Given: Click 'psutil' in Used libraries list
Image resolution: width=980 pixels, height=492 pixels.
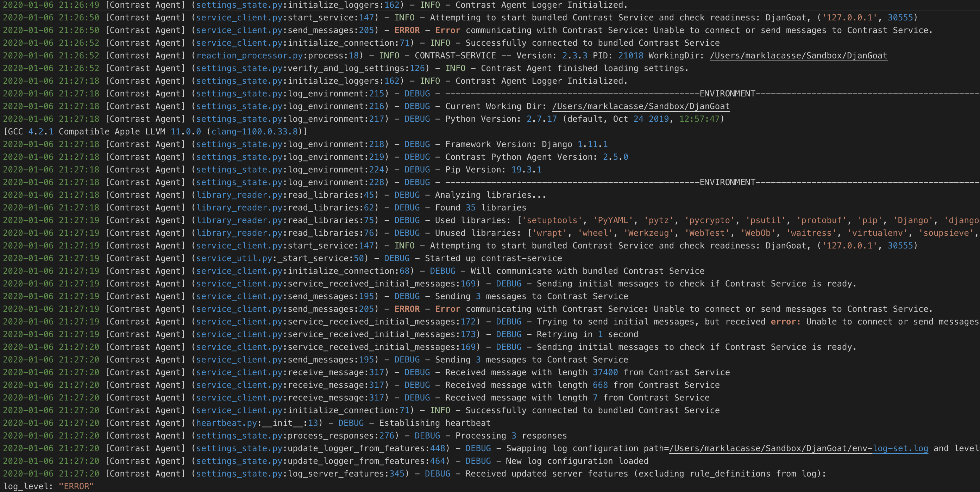Looking at the screenshot, I should coord(765,220).
